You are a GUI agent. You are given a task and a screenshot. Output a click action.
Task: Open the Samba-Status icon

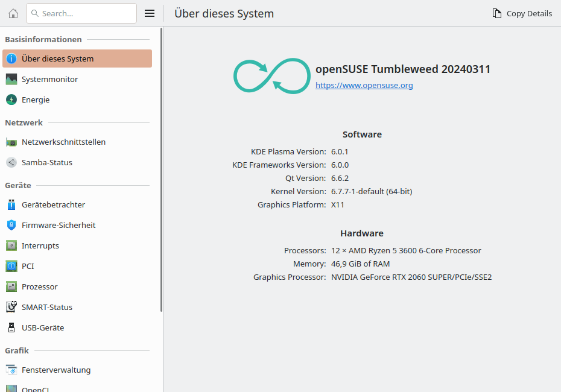tap(11, 162)
